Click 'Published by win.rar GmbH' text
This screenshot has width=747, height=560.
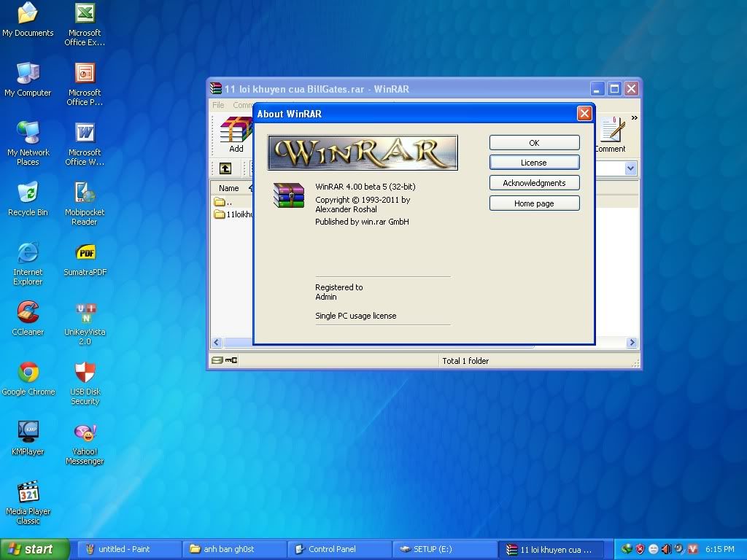(x=362, y=222)
